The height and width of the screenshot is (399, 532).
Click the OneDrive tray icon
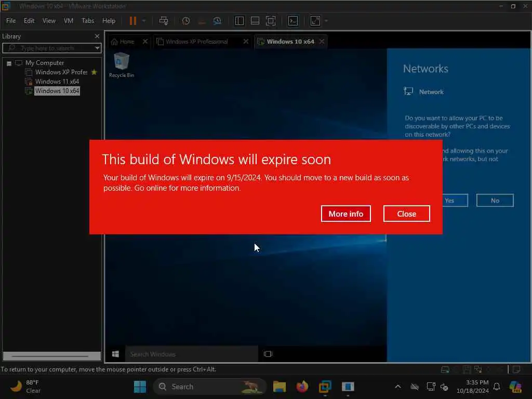(x=415, y=387)
